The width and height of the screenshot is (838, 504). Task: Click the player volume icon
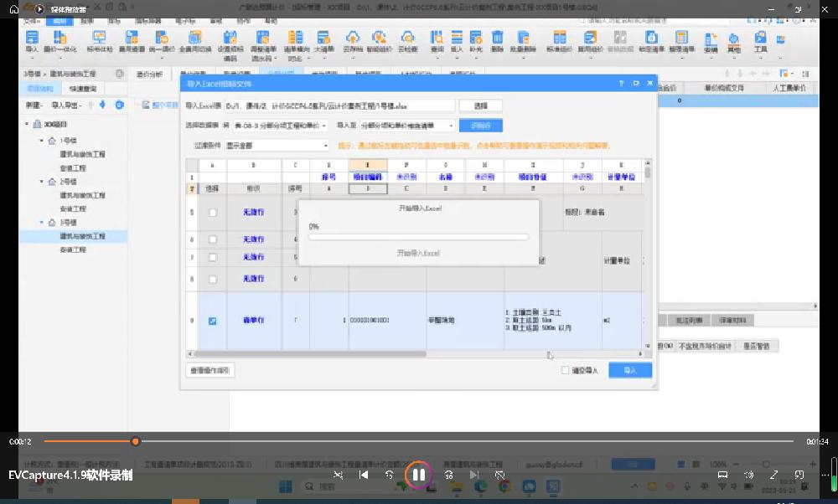(x=748, y=475)
